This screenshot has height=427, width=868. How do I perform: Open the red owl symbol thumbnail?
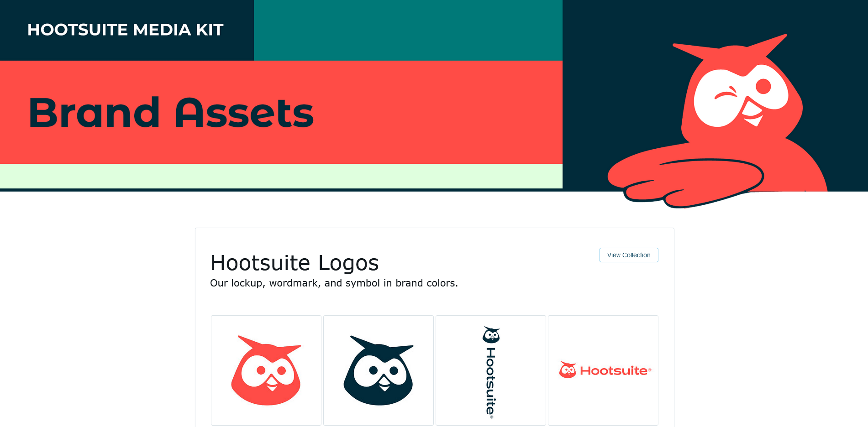266,370
